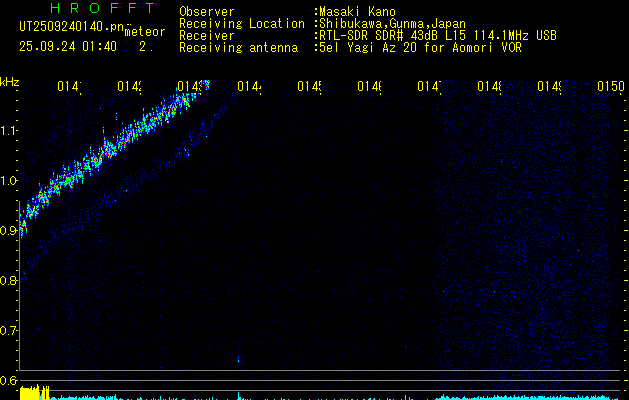The image size is (629, 400).
Task: Click the 1.0 kHz axis label
Action: click(x=8, y=181)
